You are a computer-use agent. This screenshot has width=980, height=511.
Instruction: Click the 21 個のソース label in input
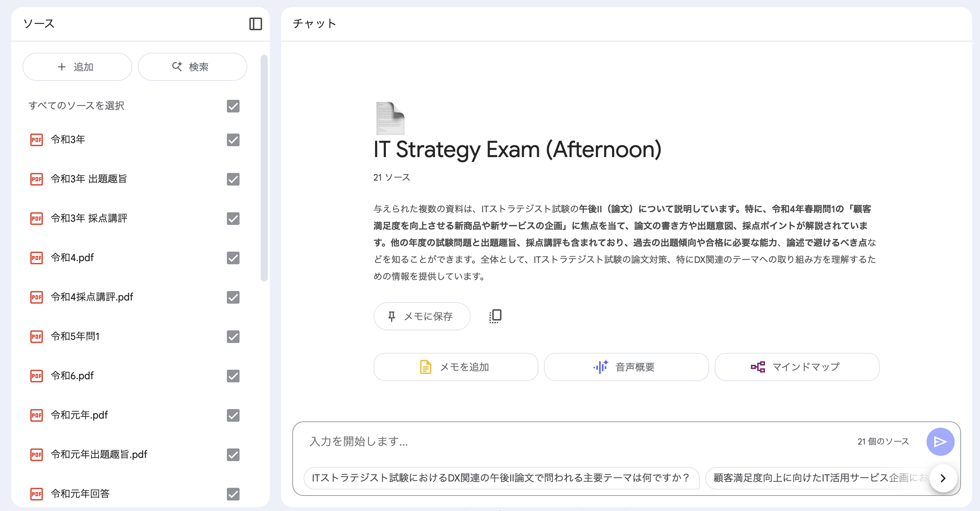883,441
